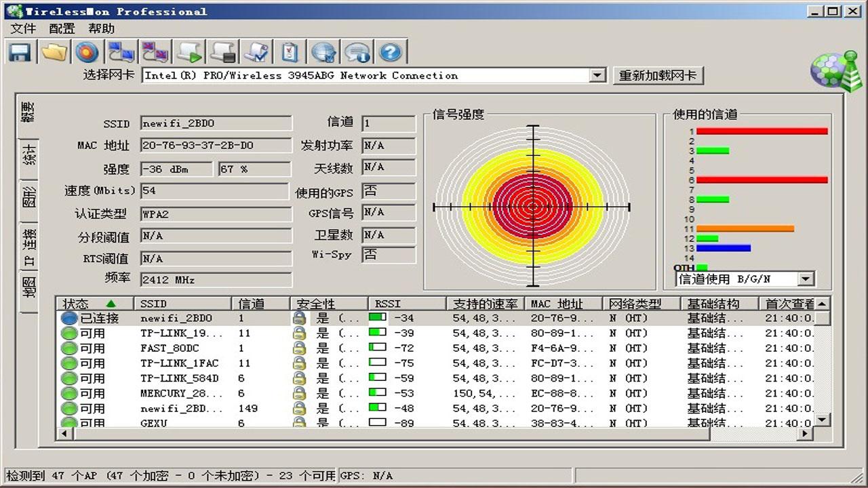Click the 首次查看 column header

click(x=787, y=304)
